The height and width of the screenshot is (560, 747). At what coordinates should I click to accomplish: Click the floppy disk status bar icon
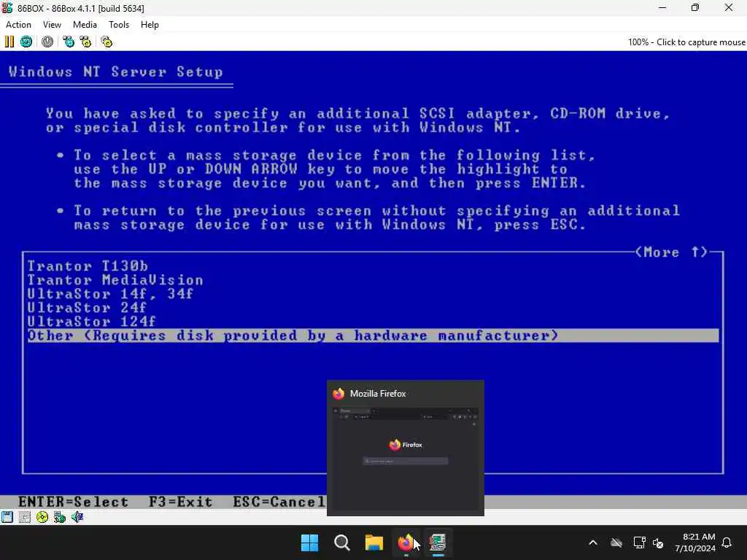(7, 517)
